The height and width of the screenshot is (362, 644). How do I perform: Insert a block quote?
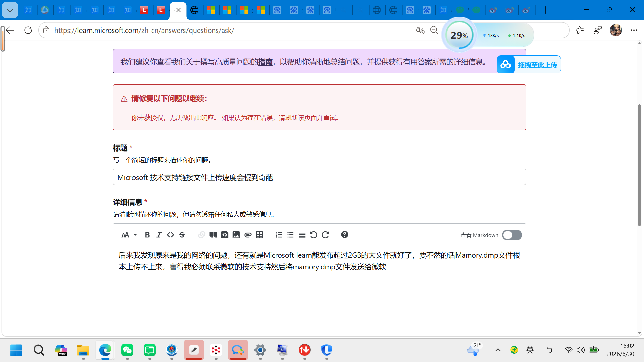coord(213,235)
